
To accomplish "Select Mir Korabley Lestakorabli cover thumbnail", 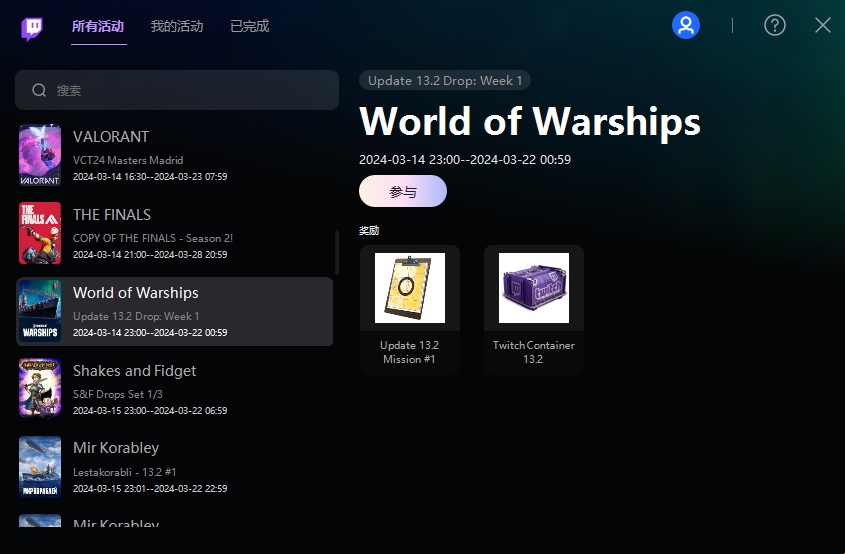I will pos(40,467).
